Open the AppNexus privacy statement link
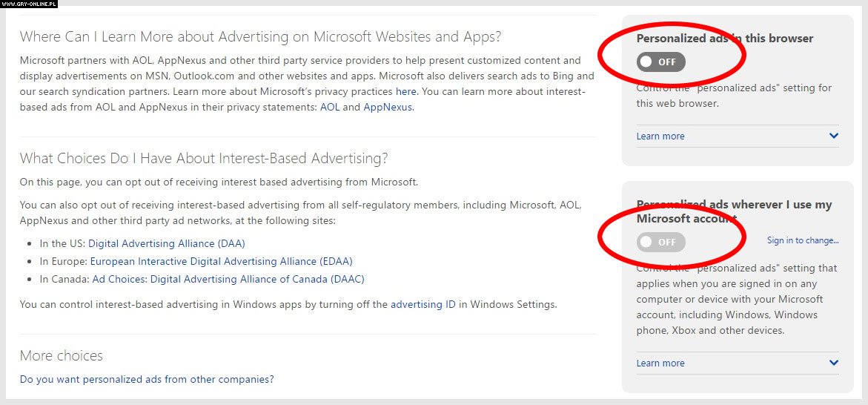Screen dimensions: 868x405 (x=388, y=107)
